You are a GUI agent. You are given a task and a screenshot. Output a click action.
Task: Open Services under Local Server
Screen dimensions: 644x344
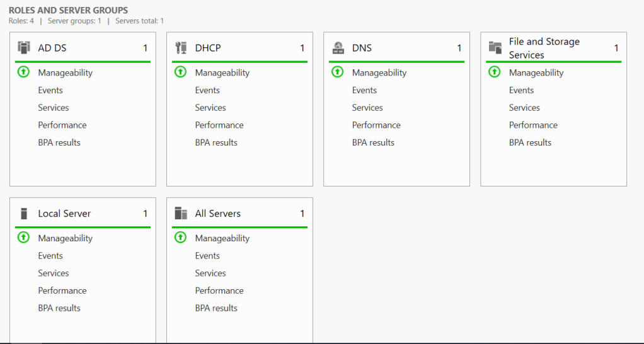pyautogui.click(x=54, y=273)
